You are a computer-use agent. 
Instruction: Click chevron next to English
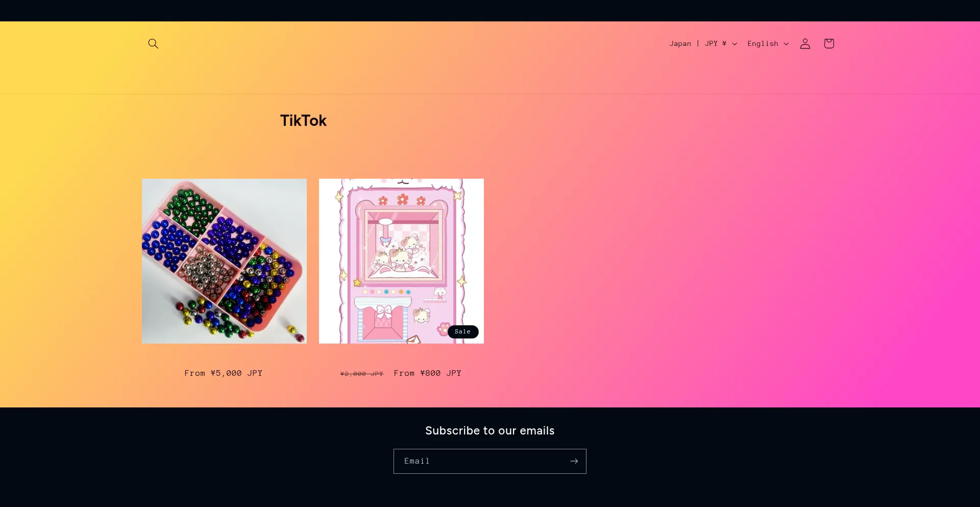(x=786, y=44)
